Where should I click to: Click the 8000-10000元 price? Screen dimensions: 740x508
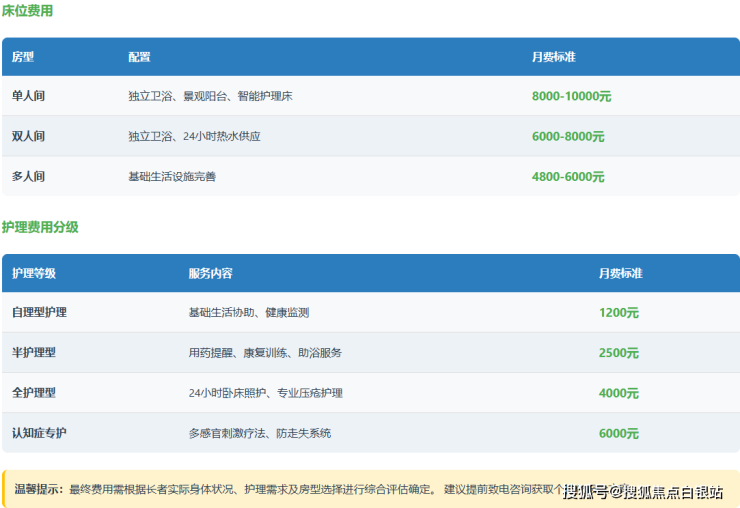pos(571,96)
